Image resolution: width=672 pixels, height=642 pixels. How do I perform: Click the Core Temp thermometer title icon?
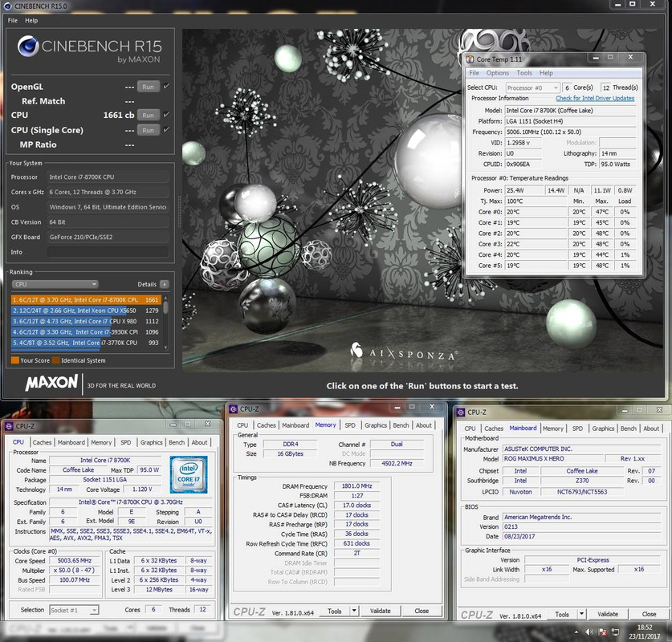tap(470, 59)
